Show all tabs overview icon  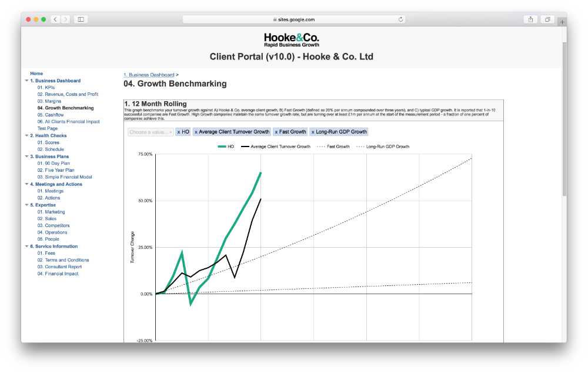tap(547, 19)
